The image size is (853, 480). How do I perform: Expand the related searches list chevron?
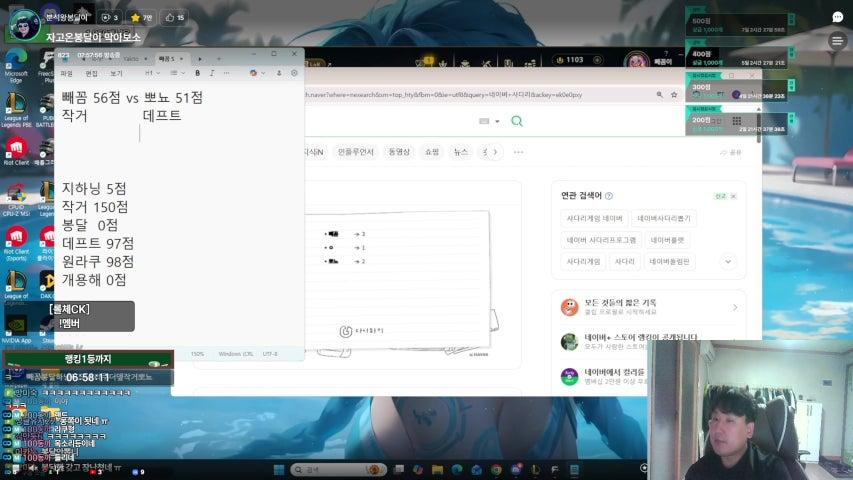tap(728, 262)
